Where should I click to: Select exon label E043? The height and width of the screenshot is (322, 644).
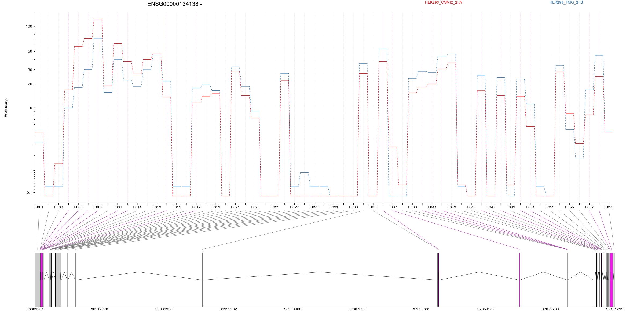point(452,207)
